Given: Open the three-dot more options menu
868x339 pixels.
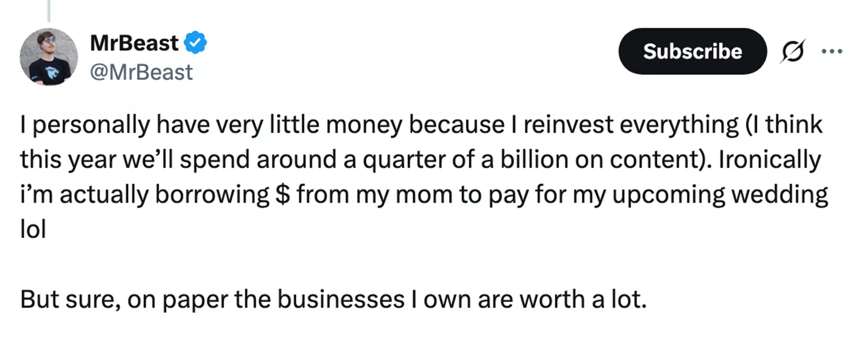Looking at the screenshot, I should (832, 51).
